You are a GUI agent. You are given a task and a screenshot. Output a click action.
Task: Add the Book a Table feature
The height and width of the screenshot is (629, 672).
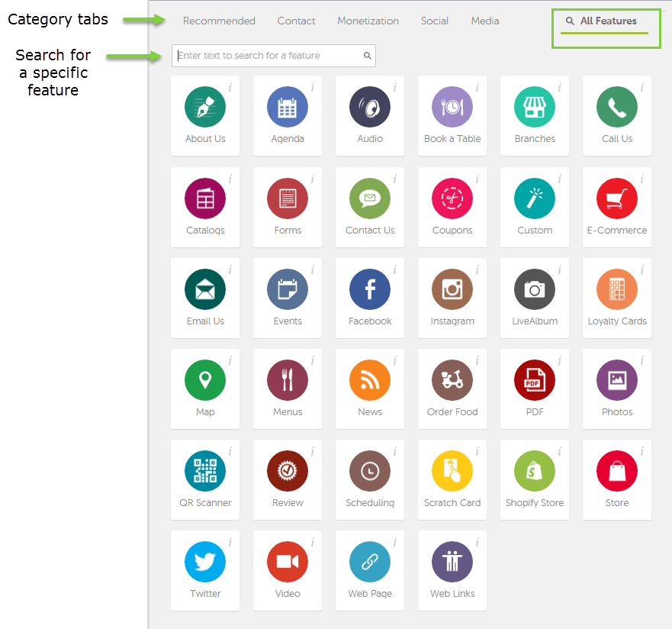pyautogui.click(x=452, y=108)
